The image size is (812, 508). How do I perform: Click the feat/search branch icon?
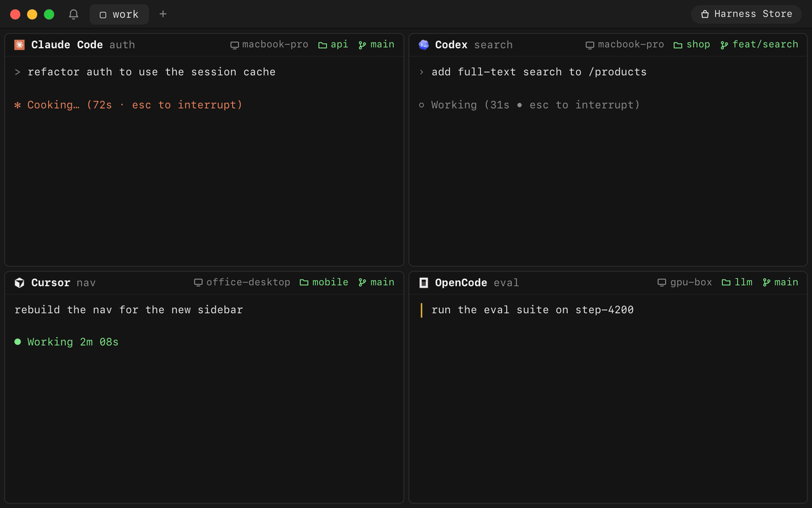coord(724,45)
